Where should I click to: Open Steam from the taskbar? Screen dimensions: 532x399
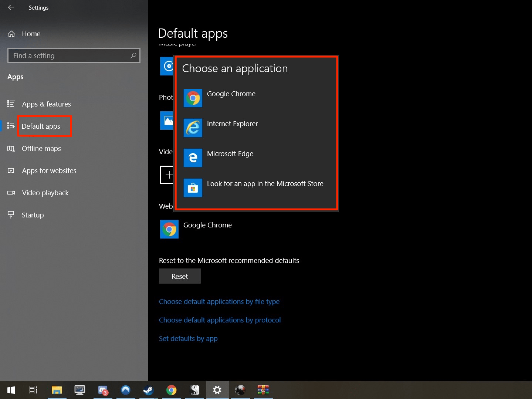[149, 390]
